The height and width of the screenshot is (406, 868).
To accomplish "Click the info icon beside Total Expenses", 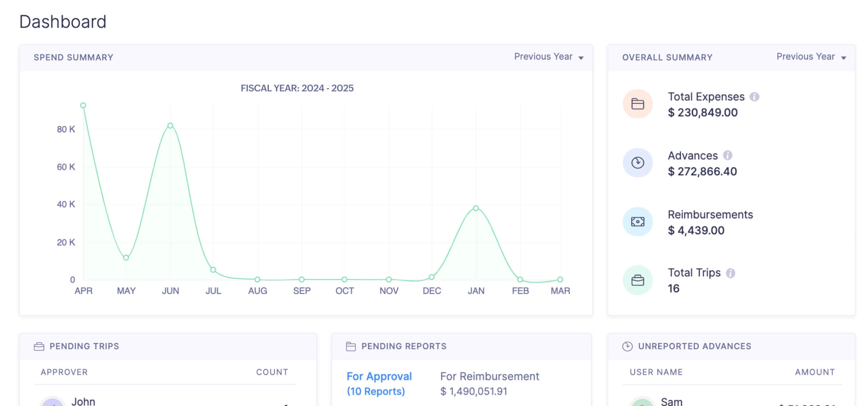I will [754, 97].
